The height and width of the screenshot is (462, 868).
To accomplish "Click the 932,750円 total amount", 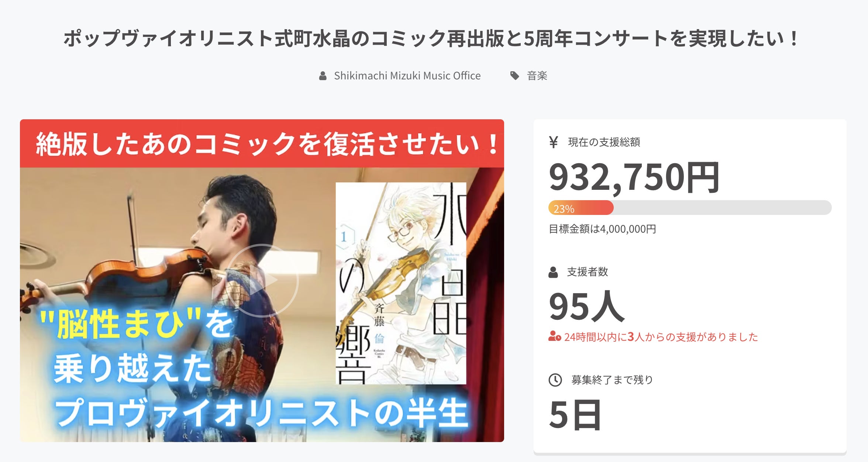I will point(634,178).
